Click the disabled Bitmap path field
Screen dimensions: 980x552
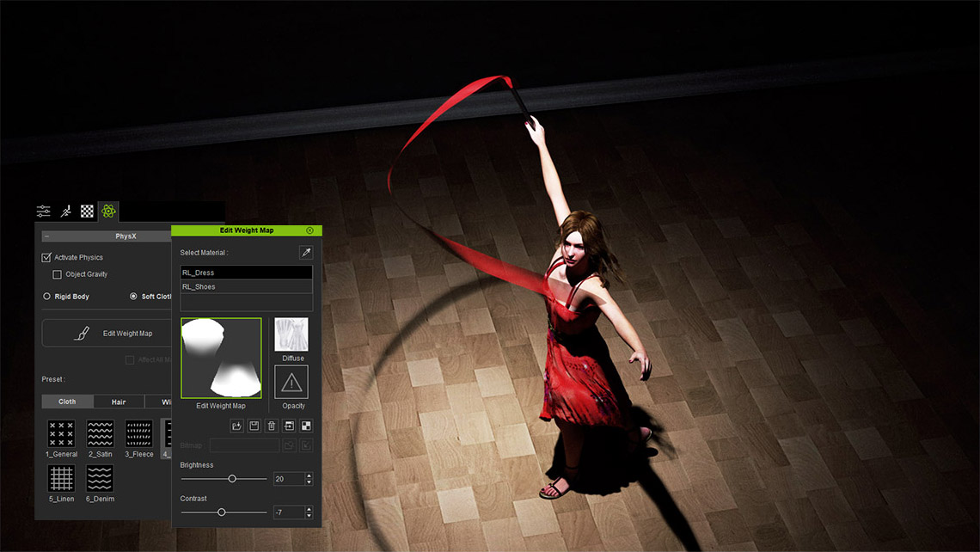(244, 445)
